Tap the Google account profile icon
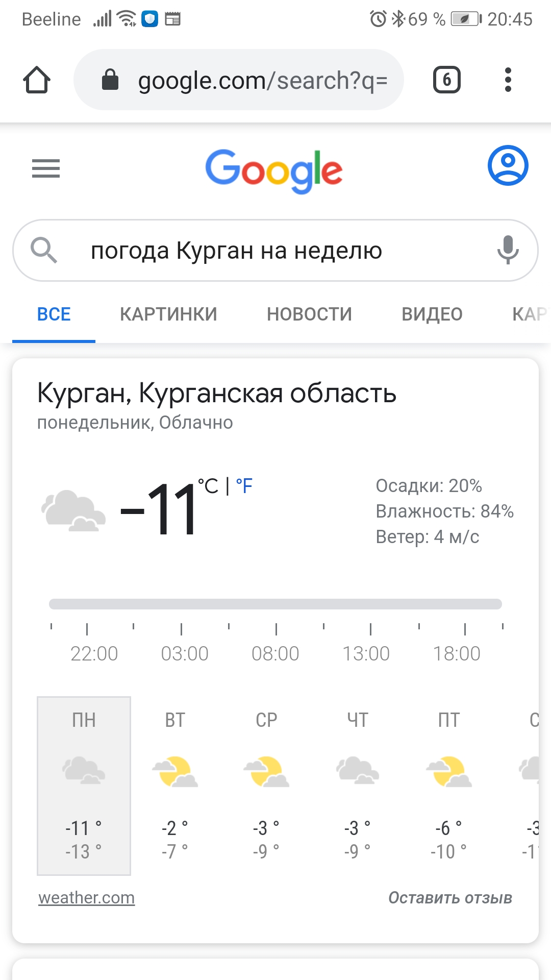This screenshot has width=551, height=980. pos(508,166)
